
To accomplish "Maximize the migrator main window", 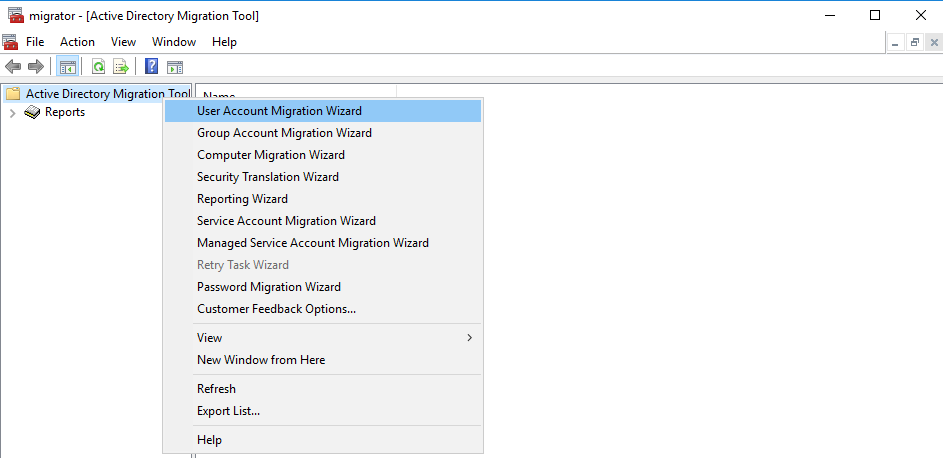I will point(875,16).
